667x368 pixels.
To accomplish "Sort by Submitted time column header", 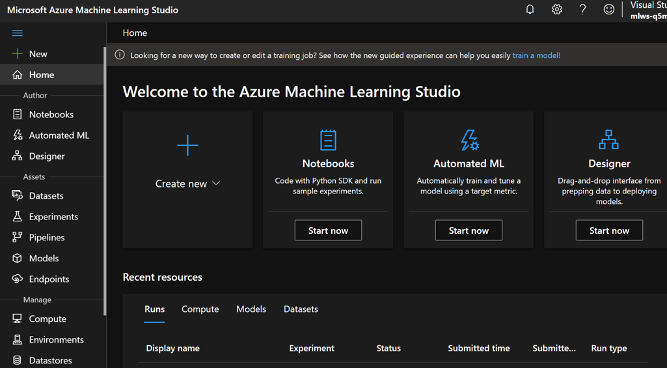I will pyautogui.click(x=479, y=348).
